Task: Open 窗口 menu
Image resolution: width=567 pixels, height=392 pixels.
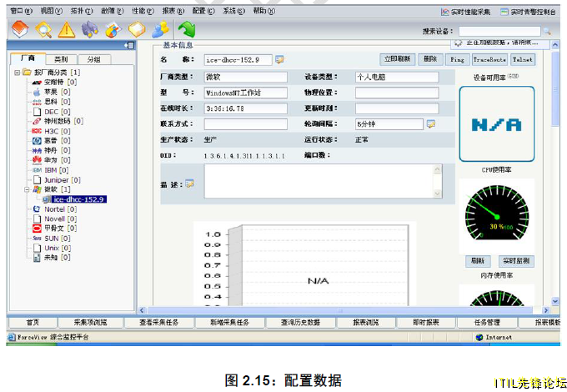Action: tap(22, 11)
